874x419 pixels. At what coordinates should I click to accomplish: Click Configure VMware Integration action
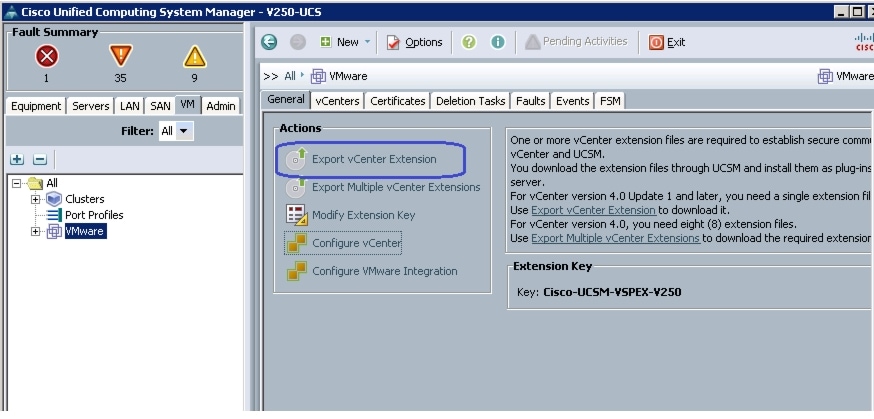[372, 271]
